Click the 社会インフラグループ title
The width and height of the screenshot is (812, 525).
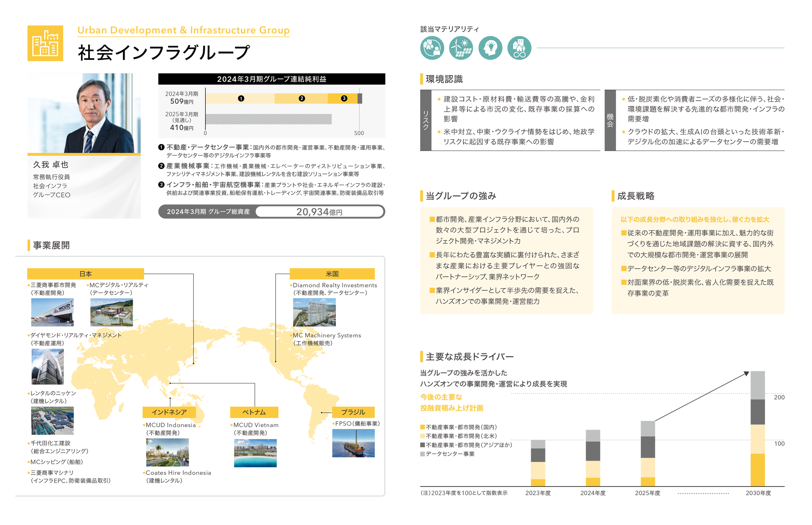[164, 52]
